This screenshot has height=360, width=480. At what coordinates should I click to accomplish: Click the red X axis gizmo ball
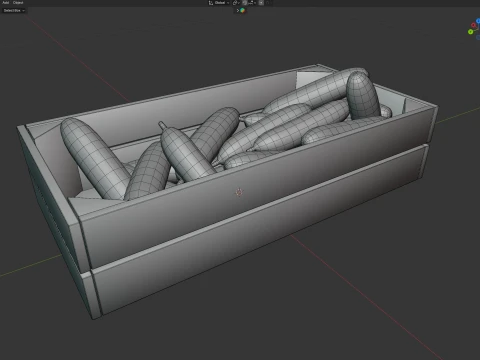tap(473, 25)
